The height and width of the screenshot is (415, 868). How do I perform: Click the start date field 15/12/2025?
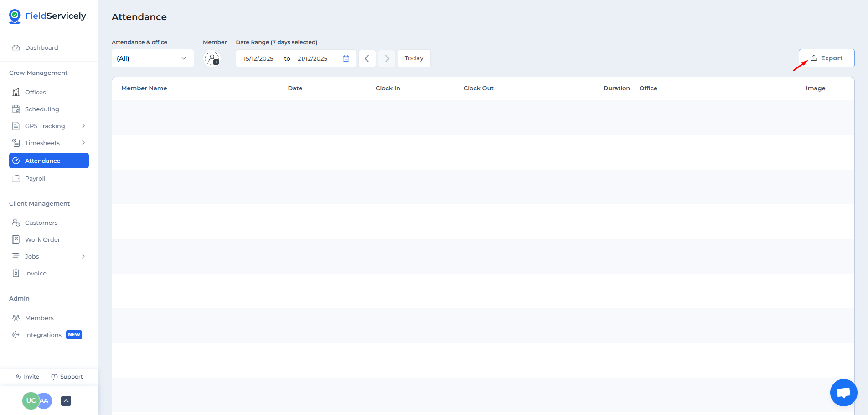point(258,58)
